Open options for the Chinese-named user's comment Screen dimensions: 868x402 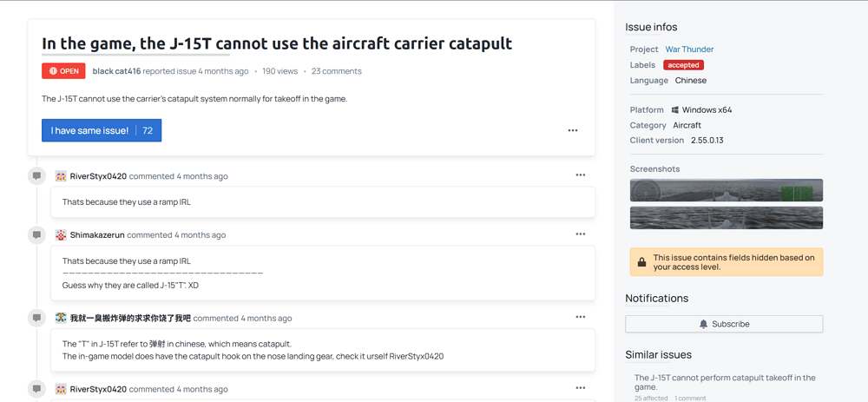(580, 317)
